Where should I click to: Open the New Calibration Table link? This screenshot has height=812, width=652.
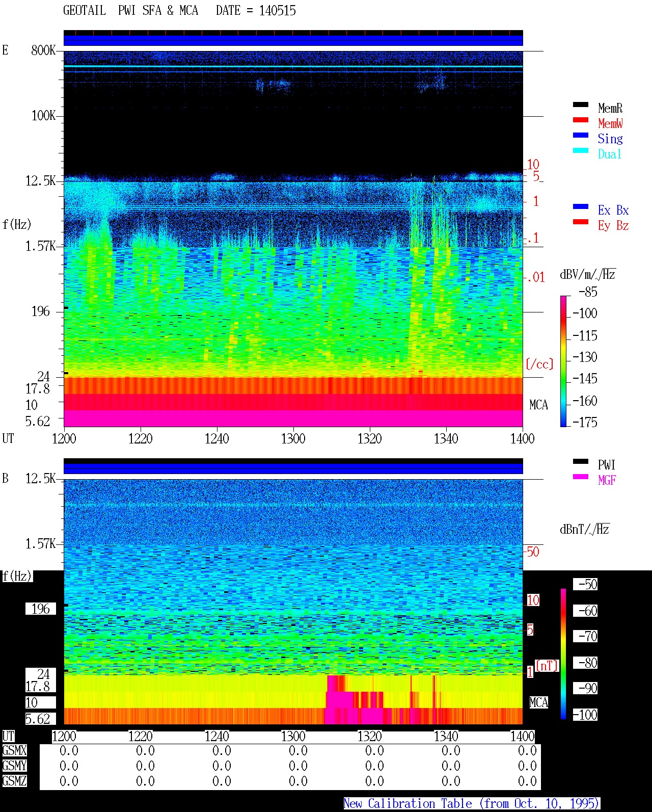point(472,804)
